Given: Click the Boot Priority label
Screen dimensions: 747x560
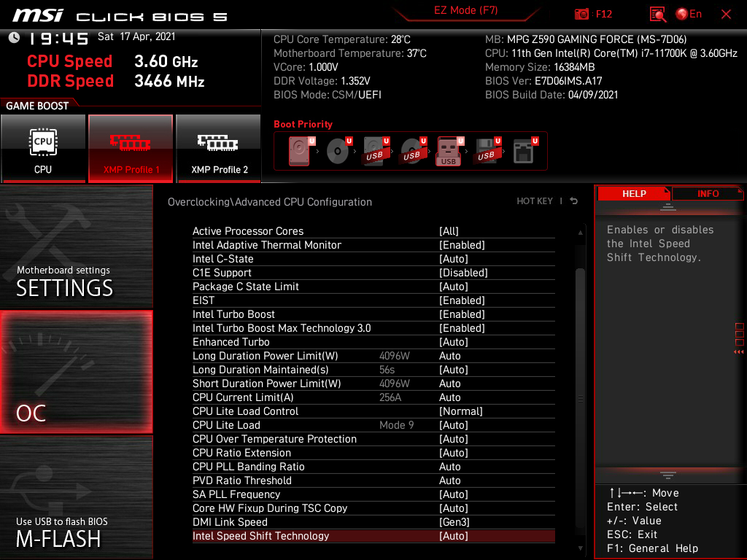Looking at the screenshot, I should click(303, 124).
